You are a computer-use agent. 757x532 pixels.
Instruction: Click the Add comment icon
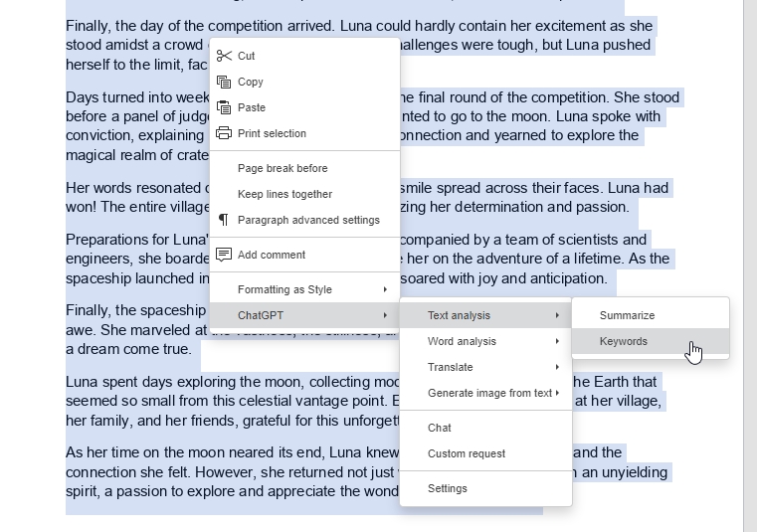224,255
